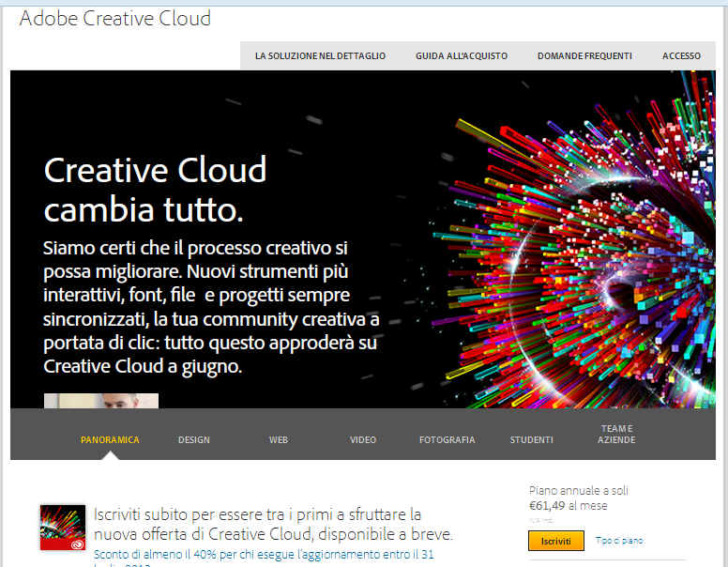Click the video thumbnail in the hero banner
This screenshot has width=728, height=567.
point(101,401)
